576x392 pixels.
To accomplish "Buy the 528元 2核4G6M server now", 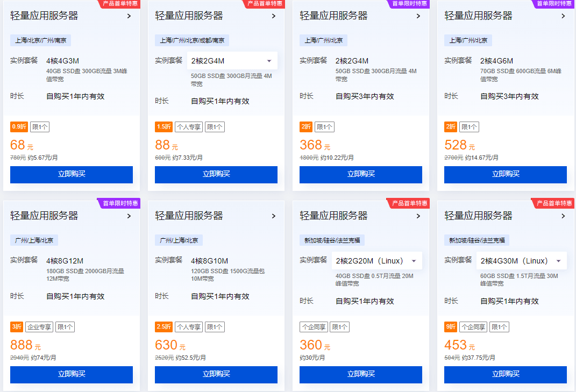I will click(506, 175).
